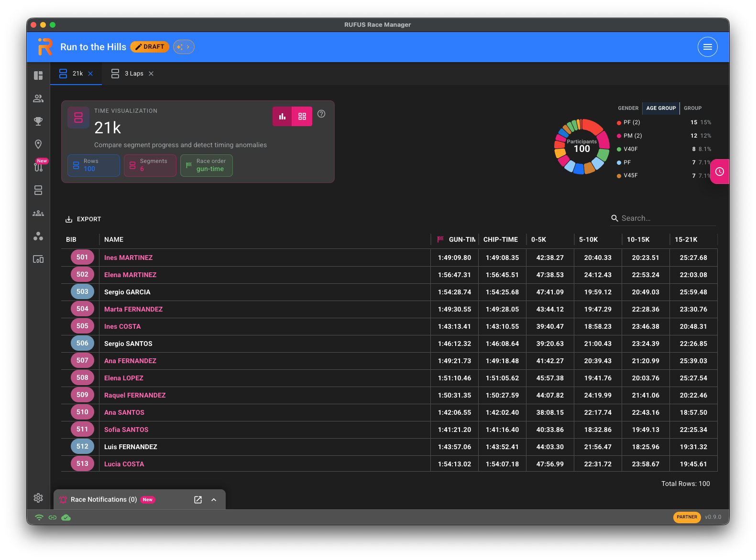Click the EXPORT button
This screenshot has height=560, width=756.
(x=83, y=219)
